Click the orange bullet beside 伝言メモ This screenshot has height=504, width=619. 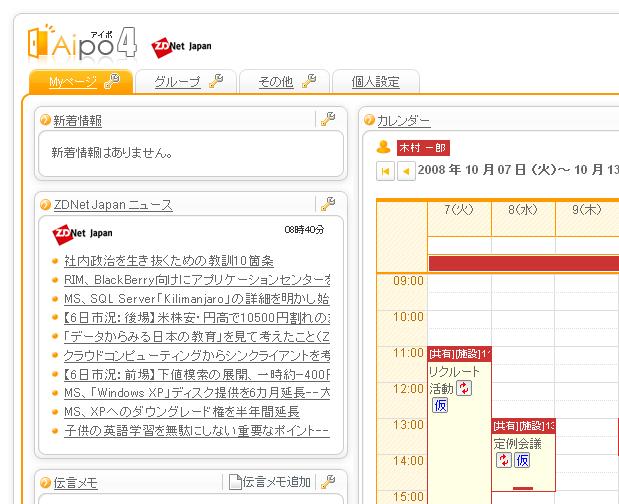coord(45,482)
